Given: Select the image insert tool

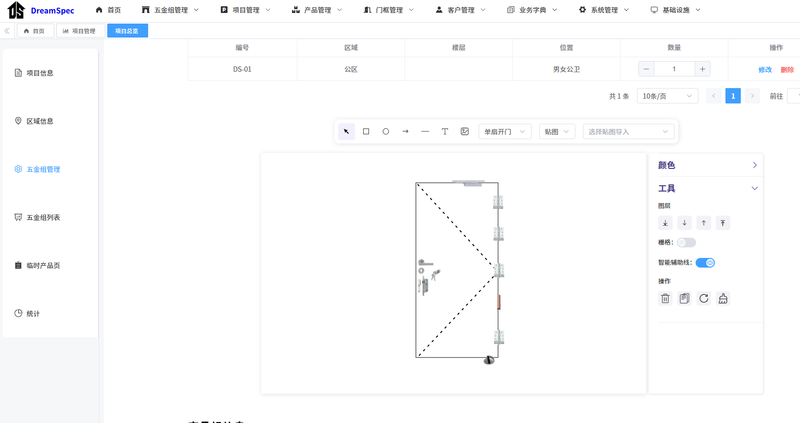Looking at the screenshot, I should coord(465,132).
